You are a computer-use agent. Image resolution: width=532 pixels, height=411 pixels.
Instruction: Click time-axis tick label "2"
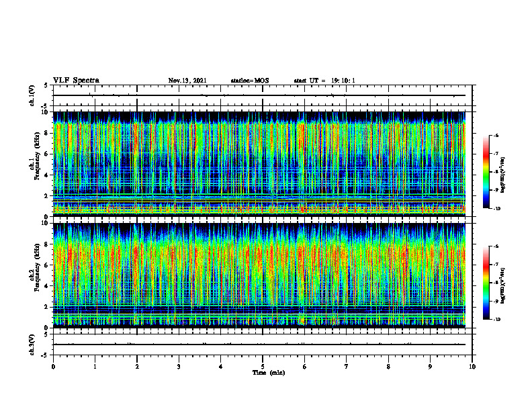(x=137, y=367)
